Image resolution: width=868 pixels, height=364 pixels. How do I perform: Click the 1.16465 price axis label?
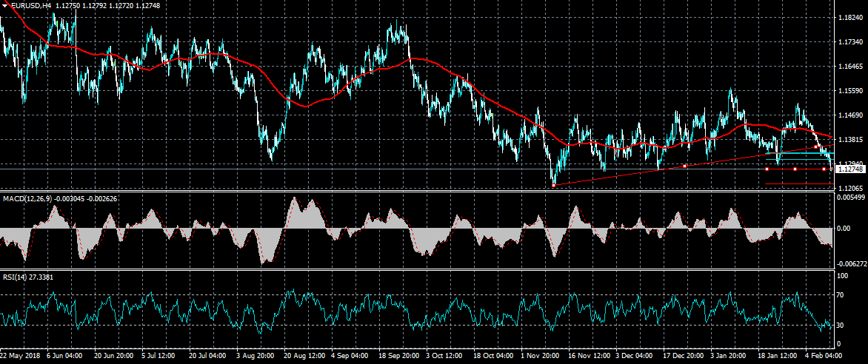pyautogui.click(x=850, y=67)
